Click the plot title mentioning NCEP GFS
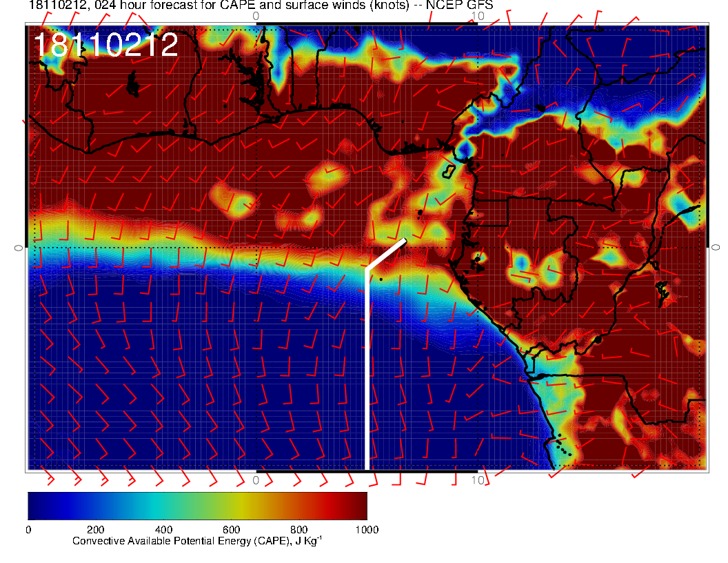This screenshot has height=563, width=728. 261,5
